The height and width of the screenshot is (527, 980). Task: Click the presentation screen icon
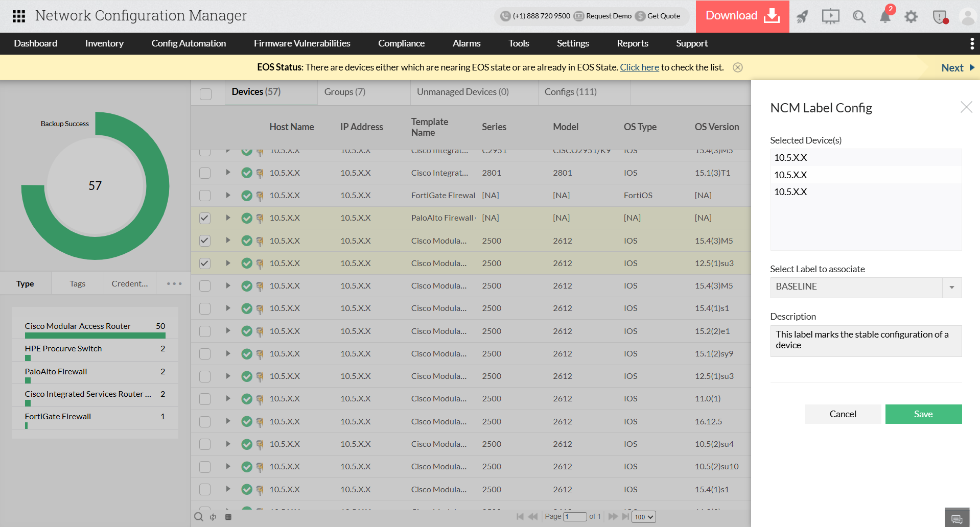pyautogui.click(x=830, y=17)
